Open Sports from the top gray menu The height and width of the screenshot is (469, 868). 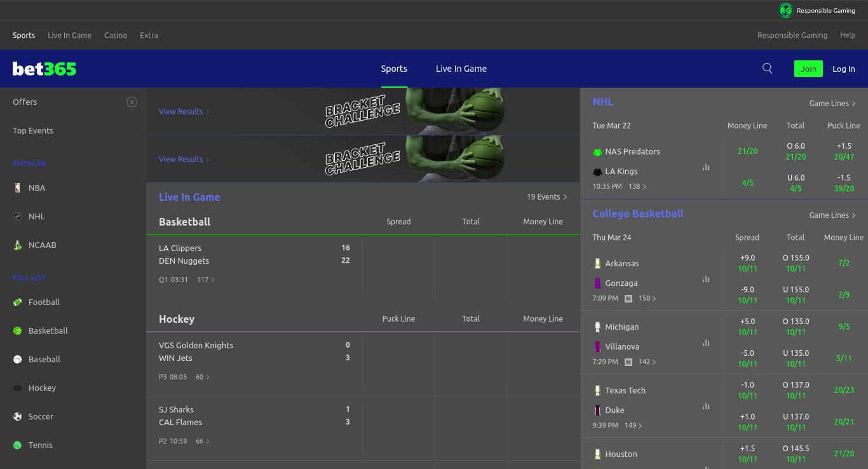tap(24, 35)
